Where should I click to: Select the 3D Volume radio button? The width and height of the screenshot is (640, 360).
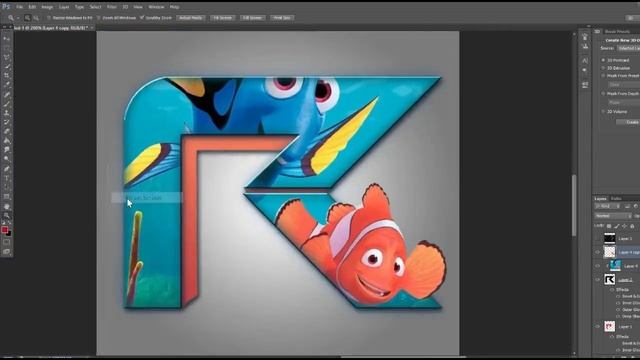603,111
